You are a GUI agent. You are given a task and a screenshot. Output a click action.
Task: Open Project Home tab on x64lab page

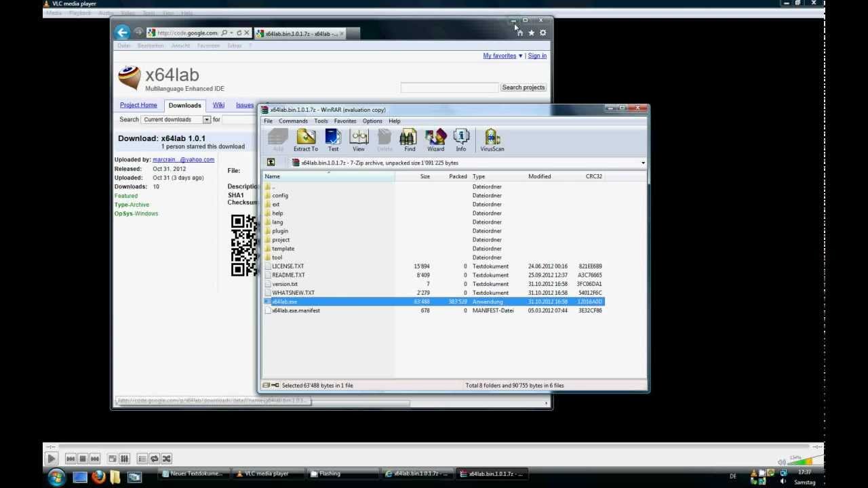[x=138, y=105]
